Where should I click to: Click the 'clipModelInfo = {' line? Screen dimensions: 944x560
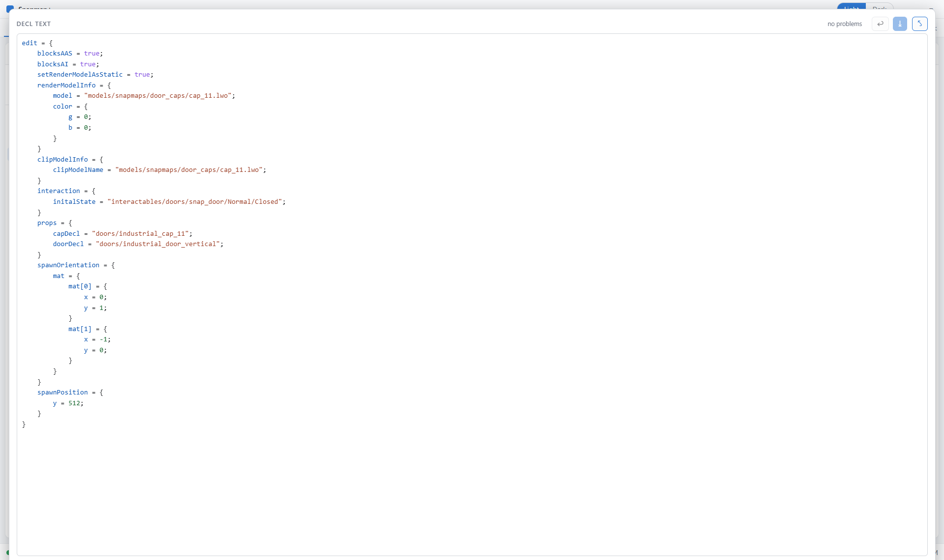[x=70, y=160]
